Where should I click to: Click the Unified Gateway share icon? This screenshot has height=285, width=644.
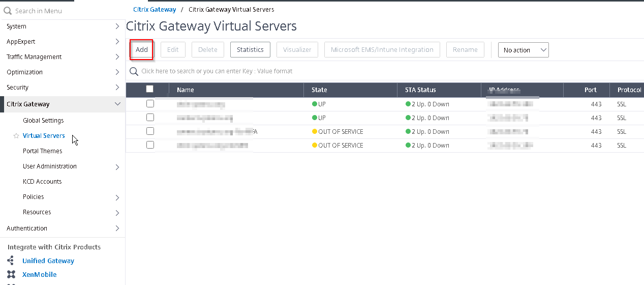[x=11, y=261]
